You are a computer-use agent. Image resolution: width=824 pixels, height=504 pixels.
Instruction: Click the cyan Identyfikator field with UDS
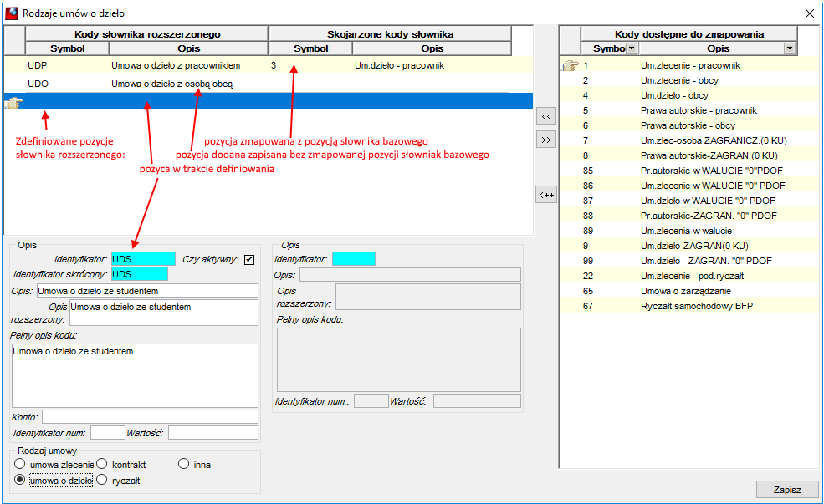tap(143, 259)
